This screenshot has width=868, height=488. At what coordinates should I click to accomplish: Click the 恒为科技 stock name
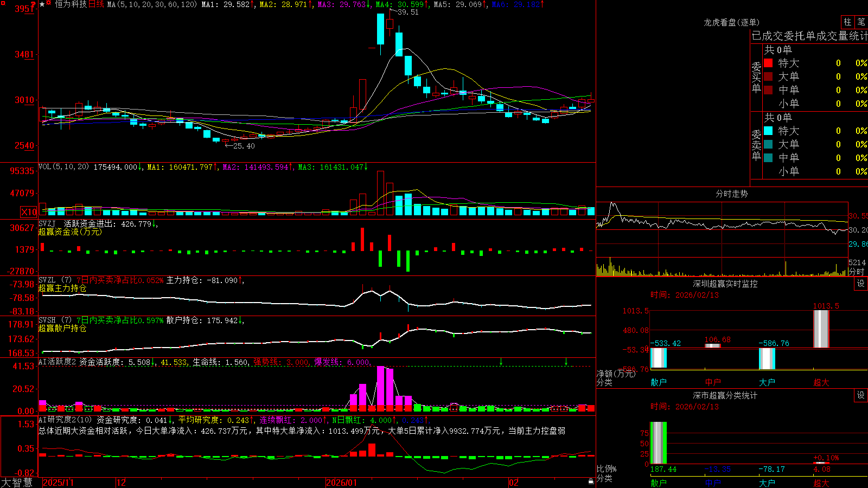pyautogui.click(x=71, y=4)
